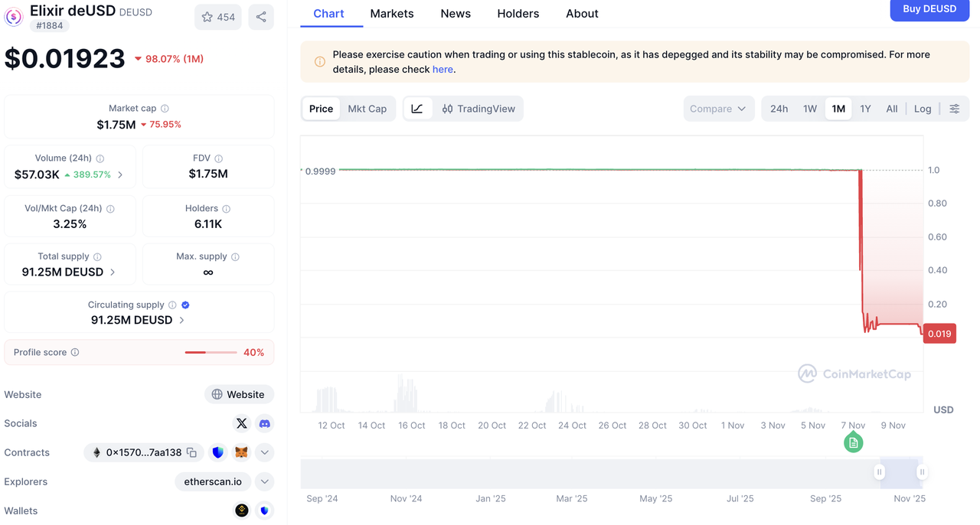Image resolution: width=980 pixels, height=525 pixels.
Task: Copy the contract address 0x1570...7aa138
Action: pyautogui.click(x=191, y=452)
